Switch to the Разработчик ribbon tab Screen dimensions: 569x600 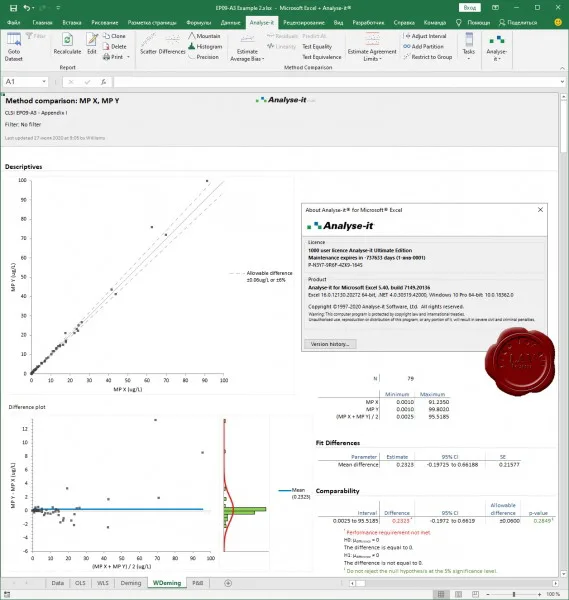(x=368, y=23)
